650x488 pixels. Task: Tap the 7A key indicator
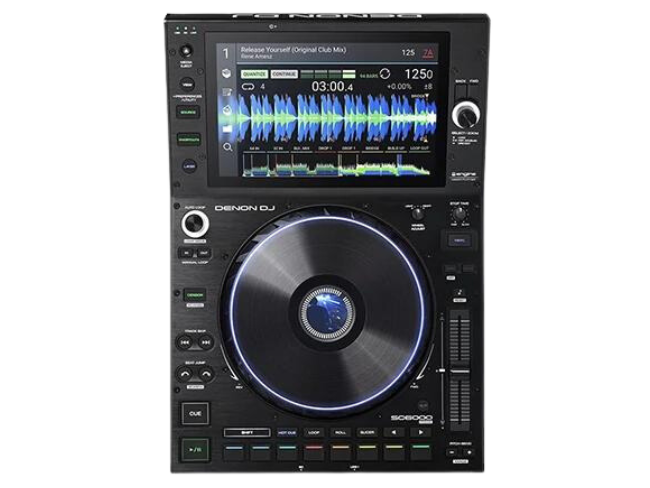coord(427,53)
